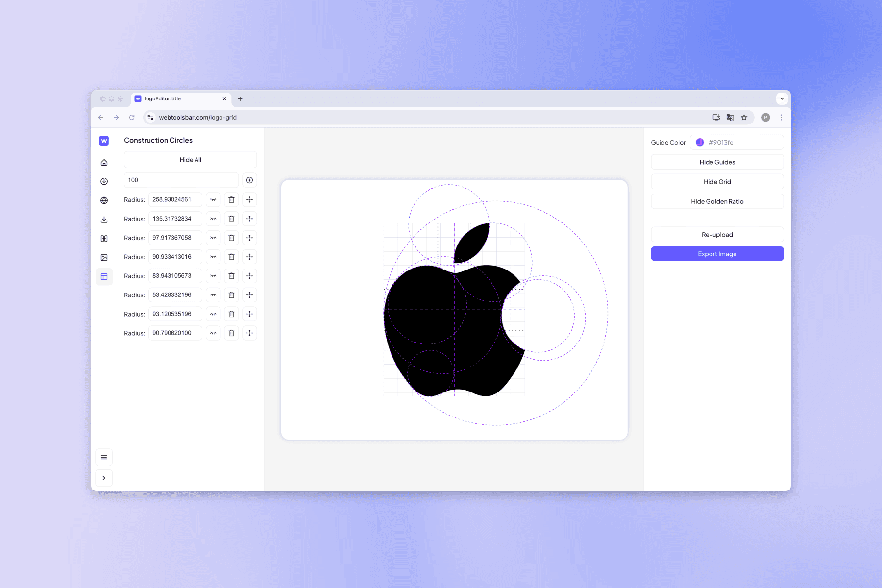Click the move handle for the 83.94 circle
The height and width of the screenshot is (588, 882).
click(x=249, y=276)
